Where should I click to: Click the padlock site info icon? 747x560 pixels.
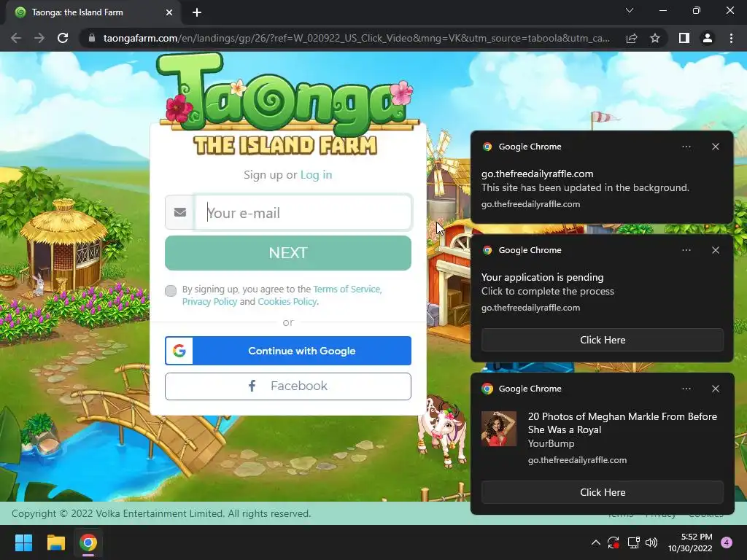(x=92, y=38)
